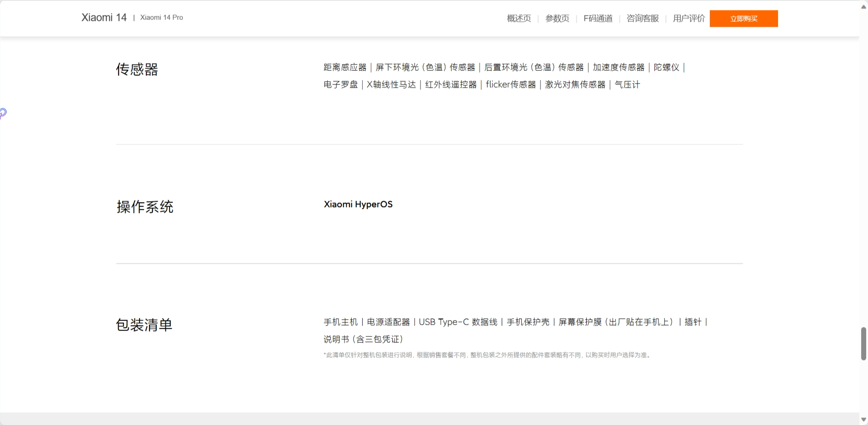This screenshot has width=868, height=425.
Task: Click the Xiaomi HyperOS text
Action: (x=358, y=204)
